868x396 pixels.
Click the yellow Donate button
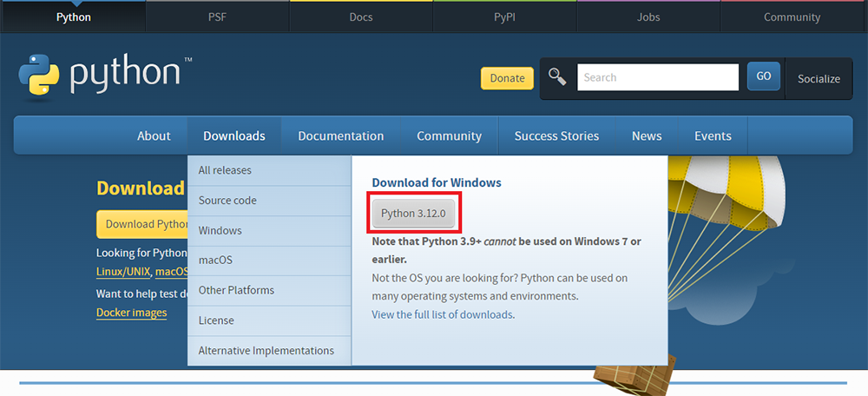(x=507, y=78)
